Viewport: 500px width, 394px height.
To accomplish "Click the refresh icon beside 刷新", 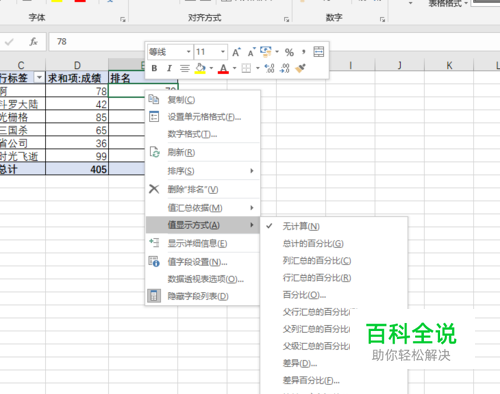I will pyautogui.click(x=154, y=152).
